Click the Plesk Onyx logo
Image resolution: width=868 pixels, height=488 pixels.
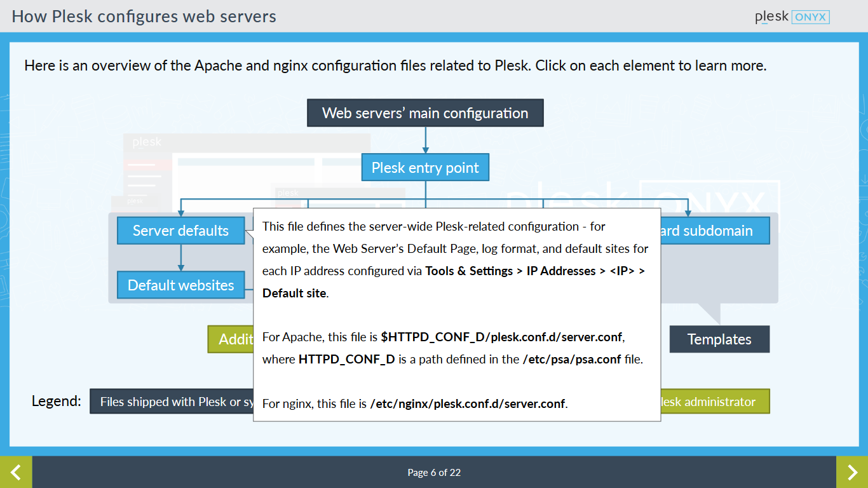pyautogui.click(x=792, y=17)
